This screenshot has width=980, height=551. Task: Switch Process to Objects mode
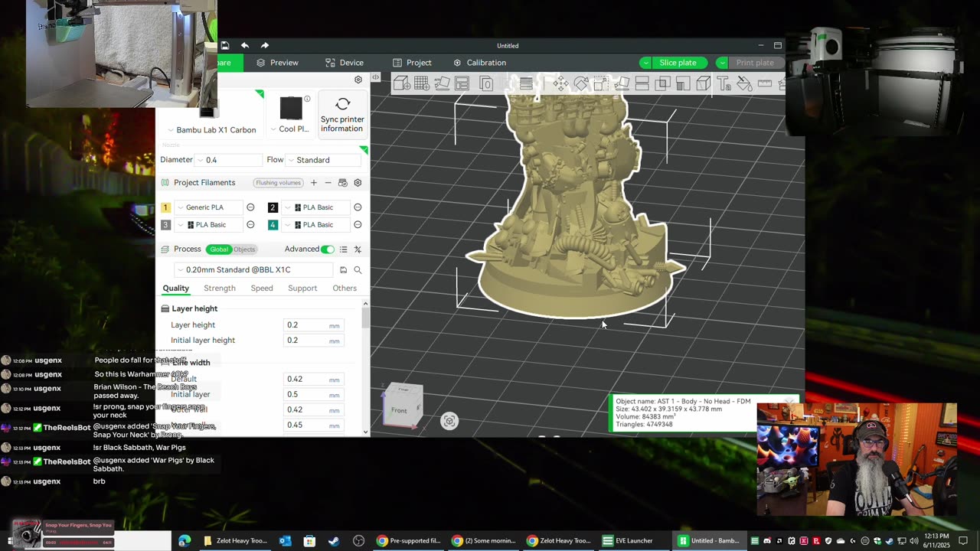pos(244,249)
